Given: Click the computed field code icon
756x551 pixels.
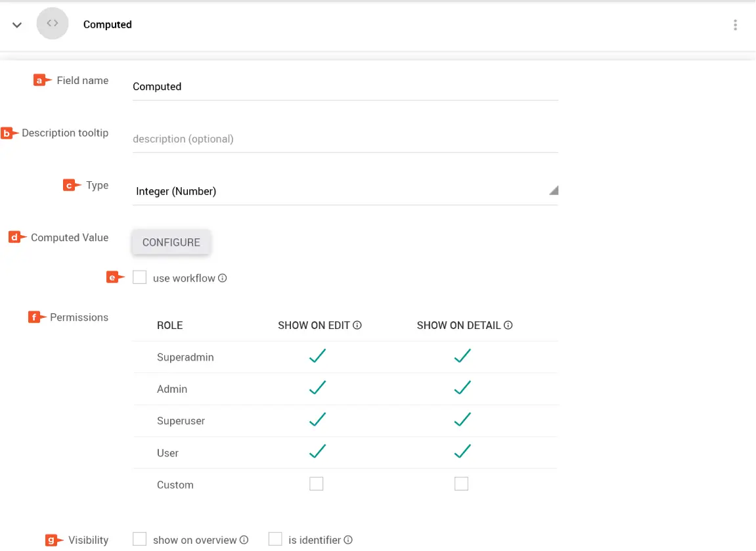Looking at the screenshot, I should 53,24.
